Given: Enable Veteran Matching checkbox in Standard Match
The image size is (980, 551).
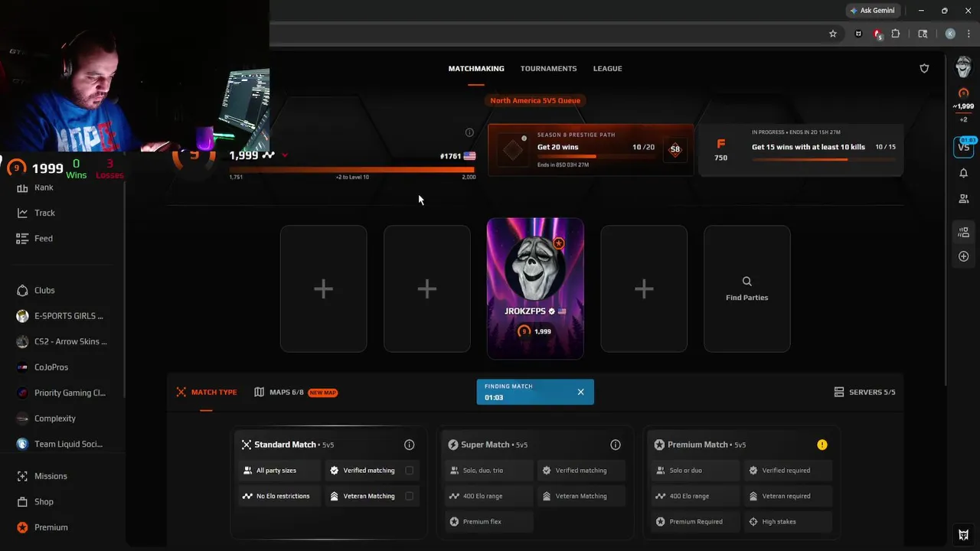Looking at the screenshot, I should tap(409, 496).
